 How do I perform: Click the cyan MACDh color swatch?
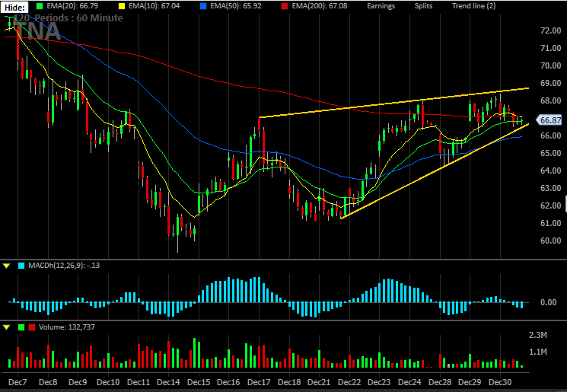click(x=21, y=266)
